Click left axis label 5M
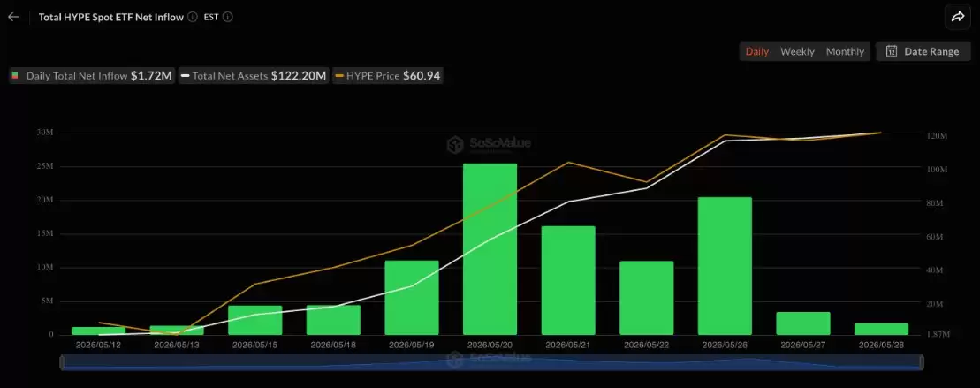The image size is (980, 388). (x=47, y=301)
